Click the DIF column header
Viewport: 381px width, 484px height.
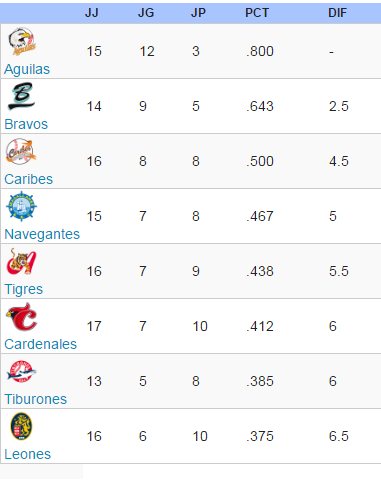click(x=337, y=13)
